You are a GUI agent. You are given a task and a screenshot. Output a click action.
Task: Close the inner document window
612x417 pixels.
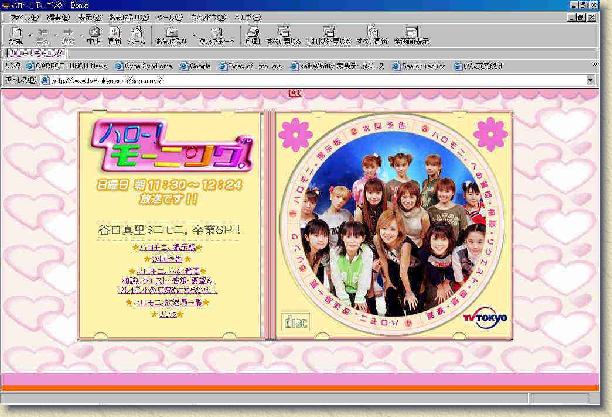(x=592, y=17)
